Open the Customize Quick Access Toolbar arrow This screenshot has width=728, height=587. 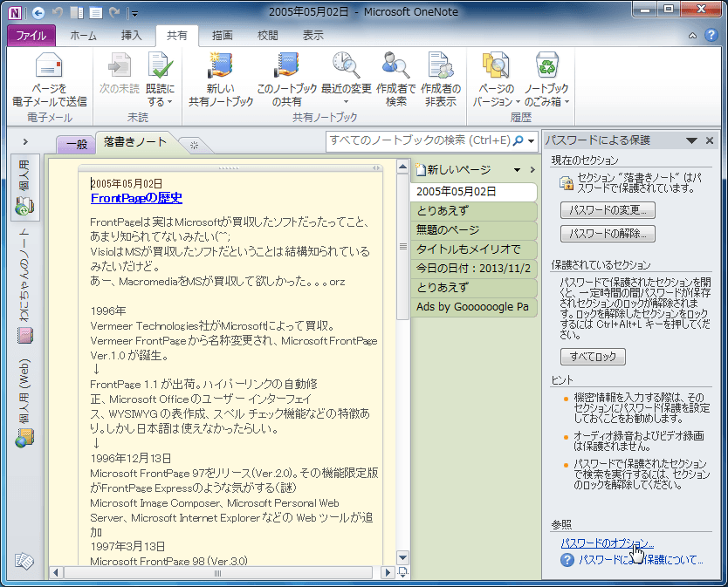[134, 14]
